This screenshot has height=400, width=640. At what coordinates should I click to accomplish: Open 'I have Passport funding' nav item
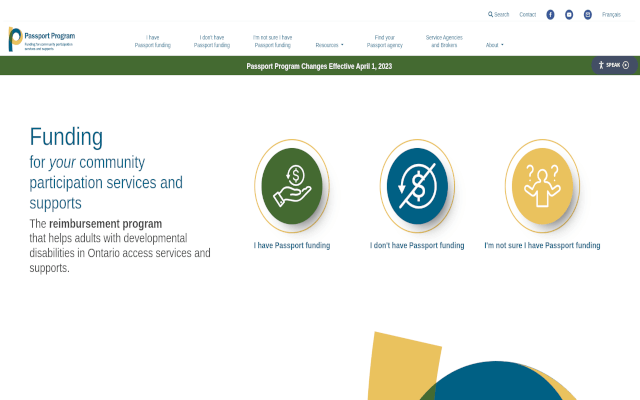click(x=153, y=41)
